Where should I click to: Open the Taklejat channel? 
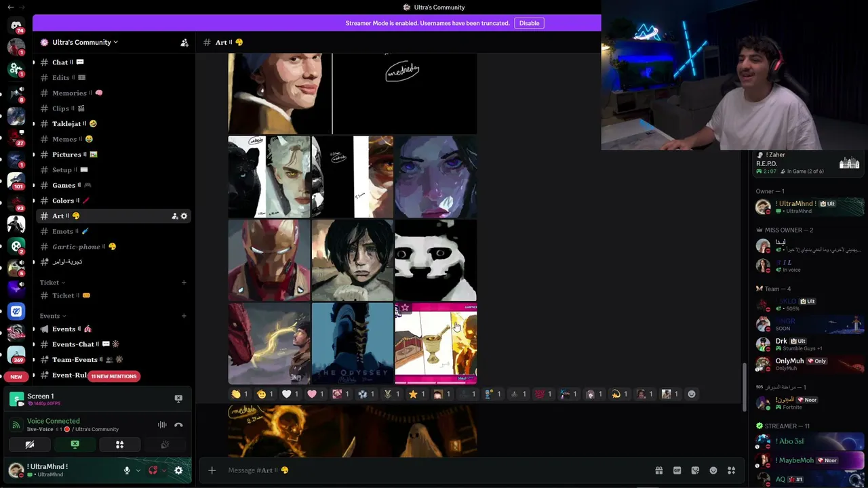pos(113,124)
